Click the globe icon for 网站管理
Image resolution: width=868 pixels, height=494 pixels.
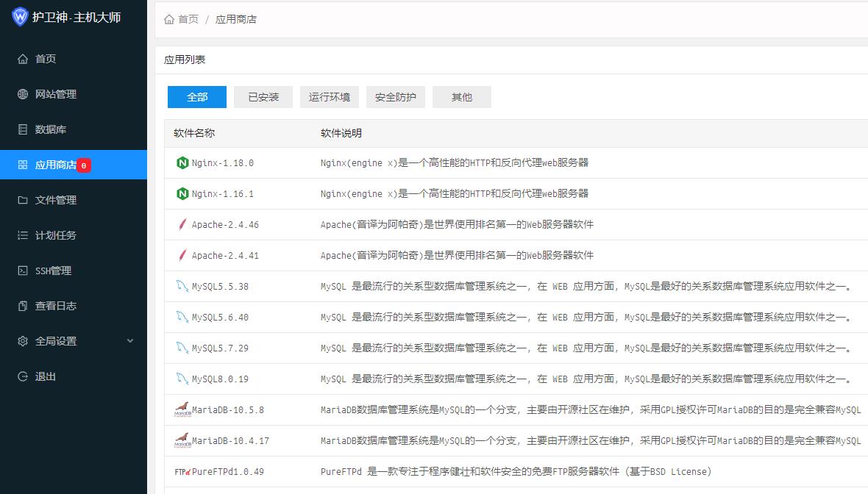point(23,94)
